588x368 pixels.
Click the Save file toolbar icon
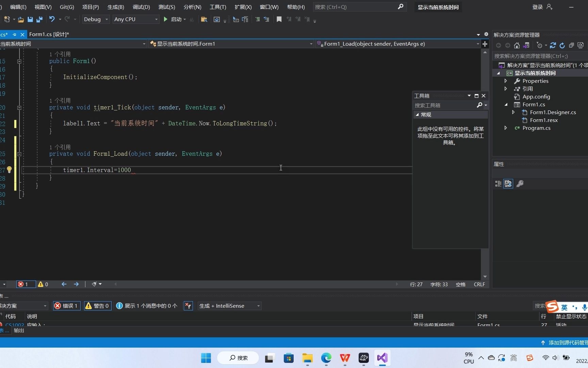tap(30, 19)
